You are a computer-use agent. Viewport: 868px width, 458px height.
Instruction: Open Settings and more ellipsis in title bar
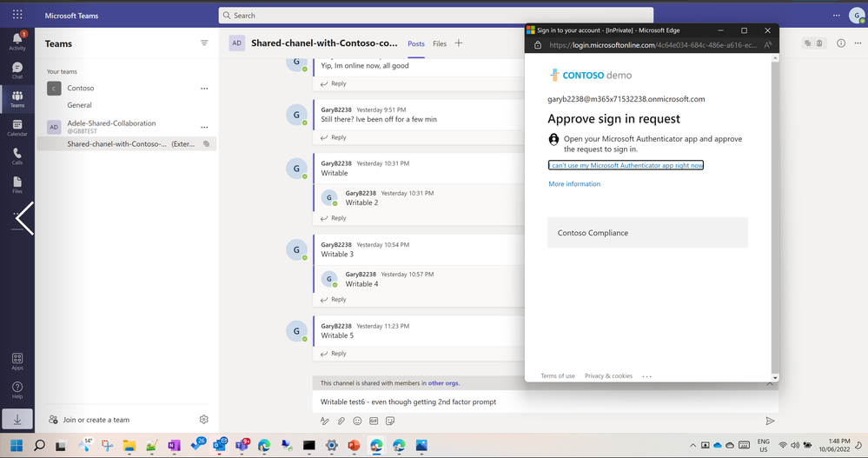[837, 16]
